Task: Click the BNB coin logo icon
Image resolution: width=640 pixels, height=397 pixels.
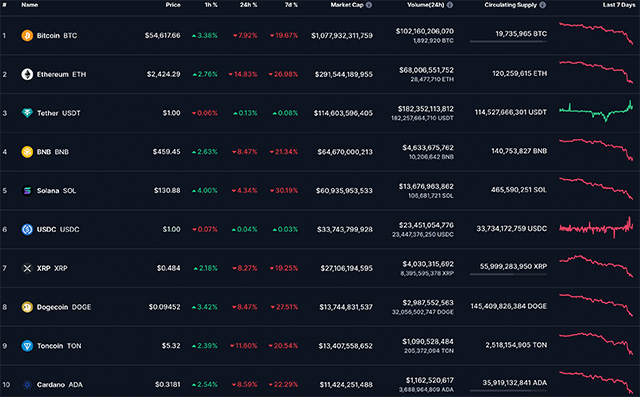Action: [x=27, y=152]
